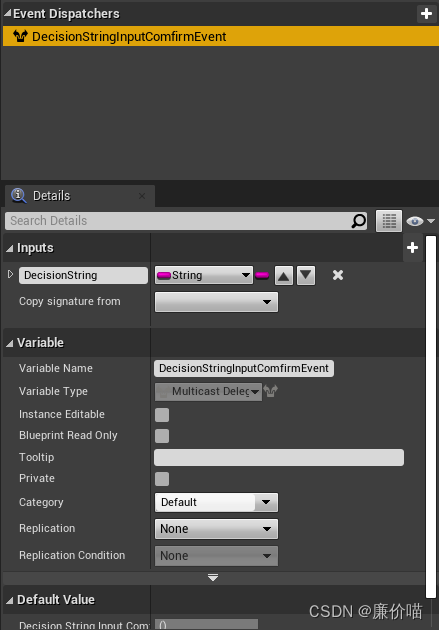Image resolution: width=439 pixels, height=630 pixels.
Task: Open the Replication Condition dropdown
Action: coord(216,556)
